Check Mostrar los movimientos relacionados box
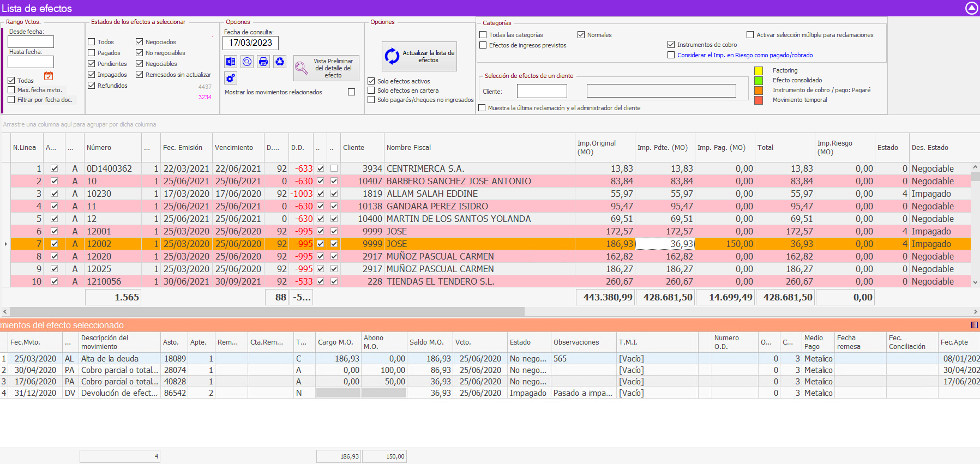 [x=351, y=92]
